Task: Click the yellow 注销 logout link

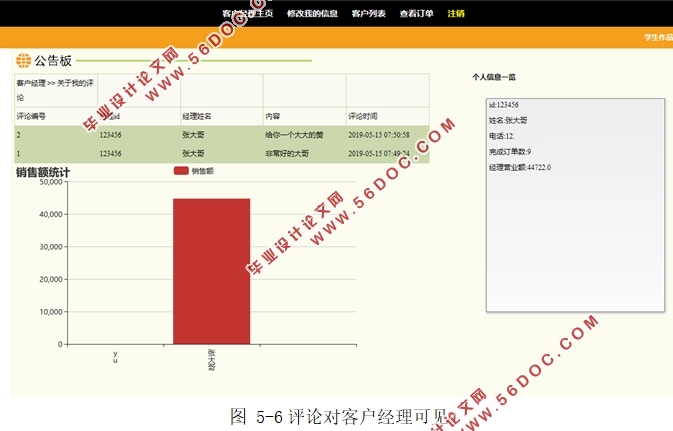Action: [x=456, y=13]
